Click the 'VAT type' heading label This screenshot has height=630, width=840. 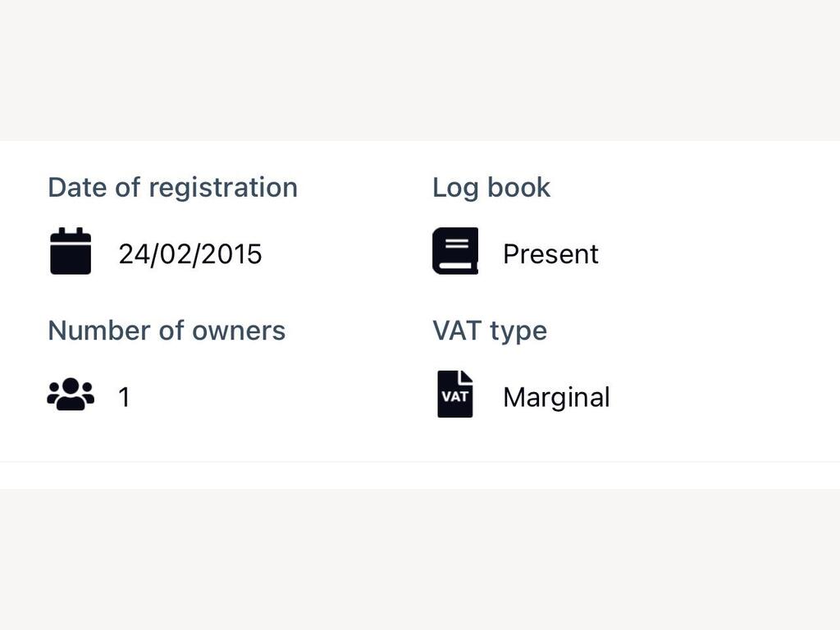coord(490,331)
